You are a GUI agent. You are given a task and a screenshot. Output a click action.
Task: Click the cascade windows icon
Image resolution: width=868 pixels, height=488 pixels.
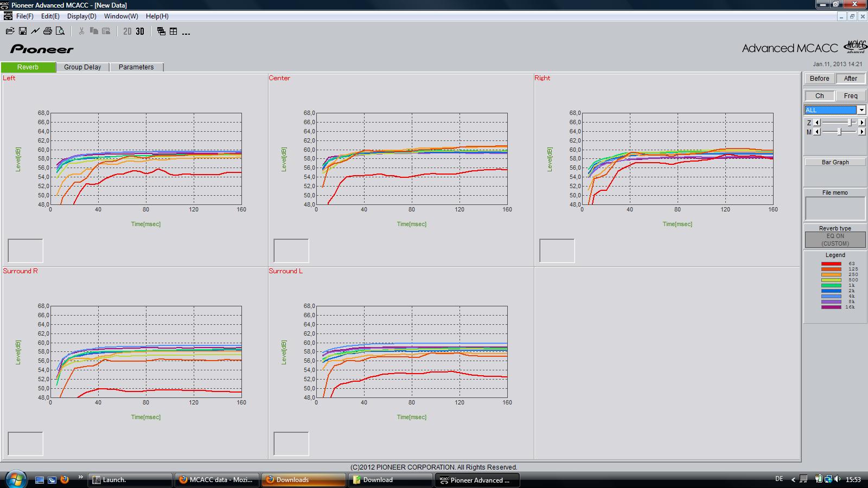(161, 31)
